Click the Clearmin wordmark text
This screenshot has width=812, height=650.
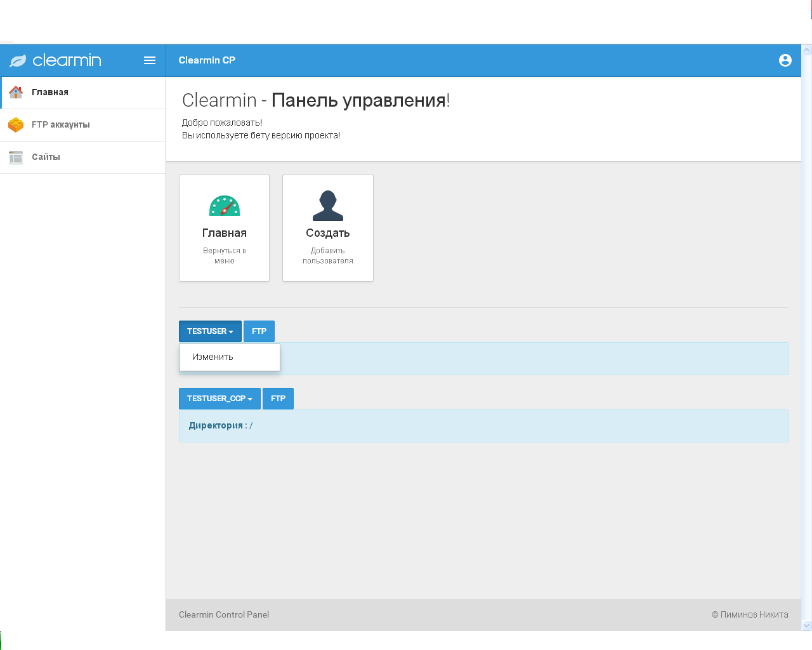[x=67, y=60]
